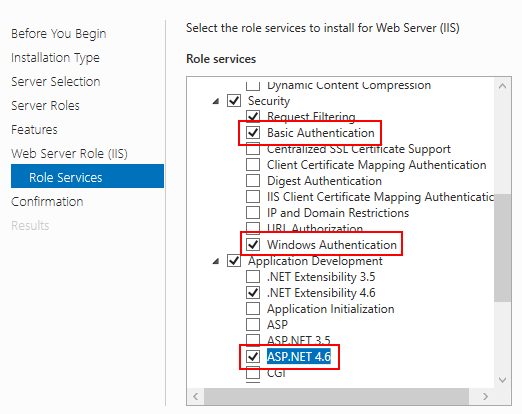The width and height of the screenshot is (522, 414).
Task: Enable the ASP checkbox
Action: point(253,325)
